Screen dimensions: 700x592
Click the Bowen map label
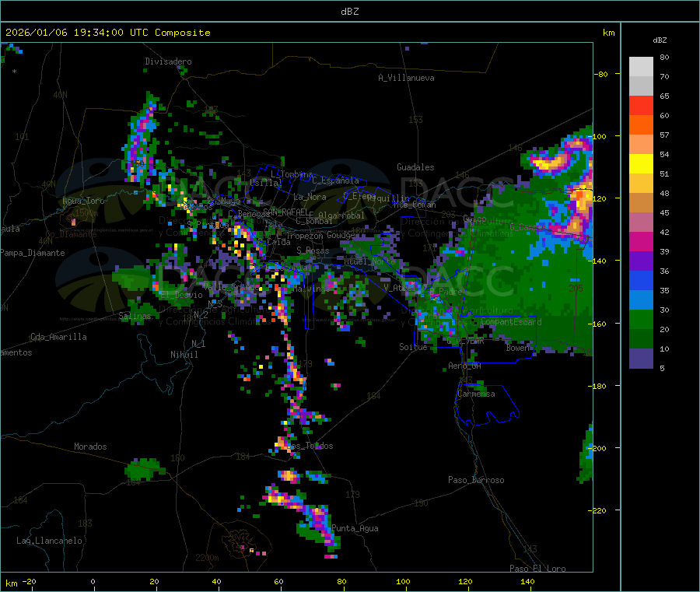tap(517, 348)
